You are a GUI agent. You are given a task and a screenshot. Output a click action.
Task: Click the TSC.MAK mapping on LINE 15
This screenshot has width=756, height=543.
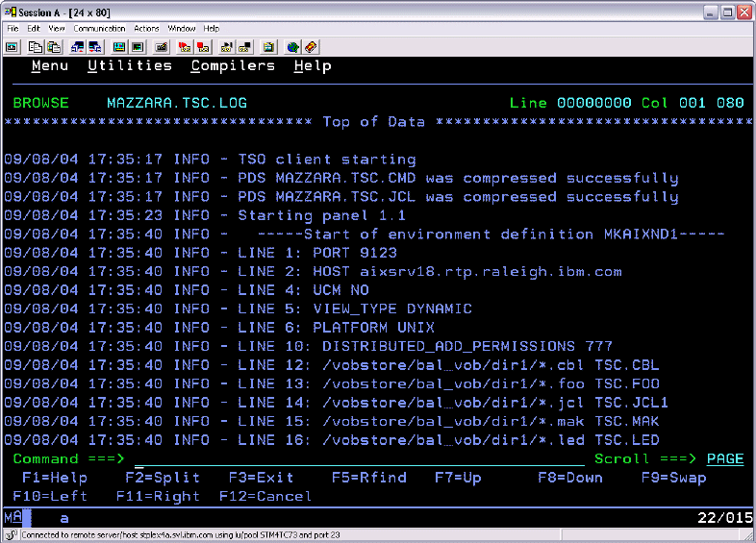coord(627,422)
